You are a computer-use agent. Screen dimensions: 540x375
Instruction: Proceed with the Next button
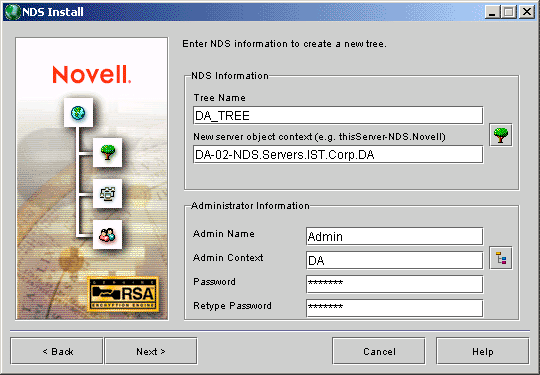(x=151, y=351)
